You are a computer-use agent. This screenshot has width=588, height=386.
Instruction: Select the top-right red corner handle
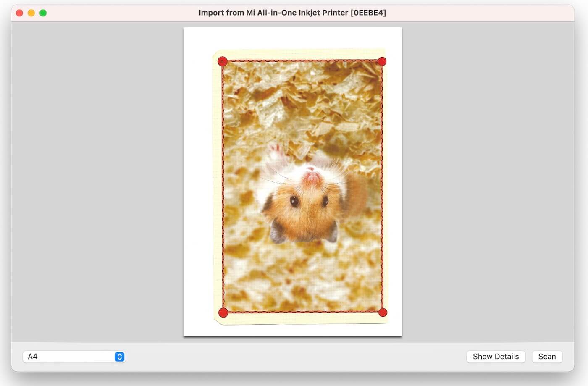point(382,61)
